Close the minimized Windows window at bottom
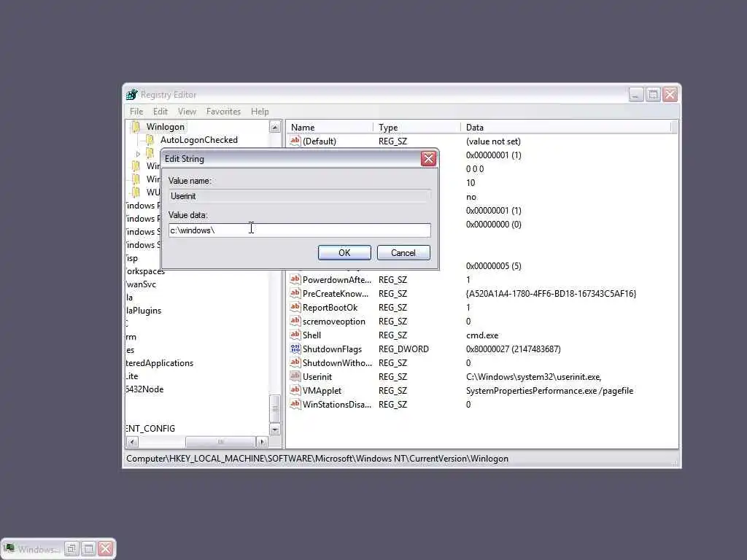 click(106, 549)
